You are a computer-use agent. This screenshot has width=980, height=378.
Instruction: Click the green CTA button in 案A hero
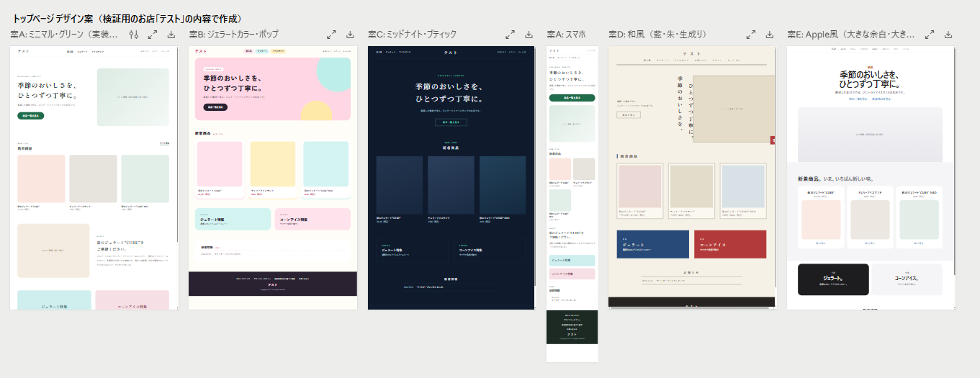(31, 115)
